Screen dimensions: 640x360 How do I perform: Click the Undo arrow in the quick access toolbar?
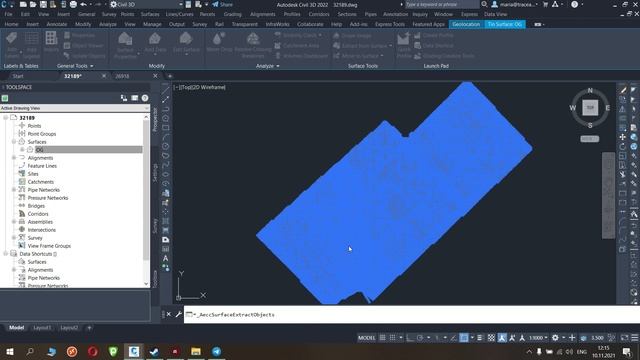(x=84, y=4)
